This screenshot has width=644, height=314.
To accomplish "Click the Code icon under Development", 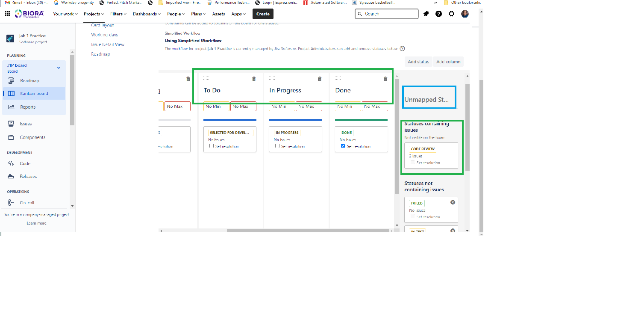I will 11,163.
